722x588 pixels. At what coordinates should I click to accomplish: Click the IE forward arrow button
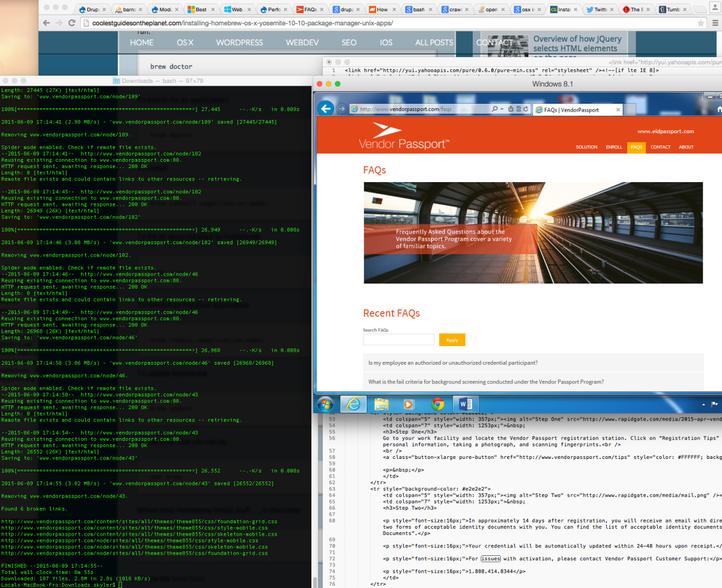342,109
